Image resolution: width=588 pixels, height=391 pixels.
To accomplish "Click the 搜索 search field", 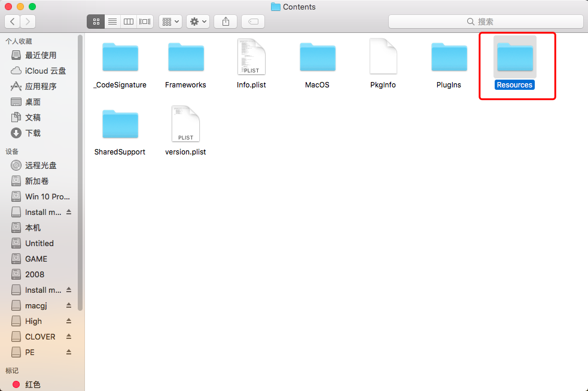I will 485,22.
